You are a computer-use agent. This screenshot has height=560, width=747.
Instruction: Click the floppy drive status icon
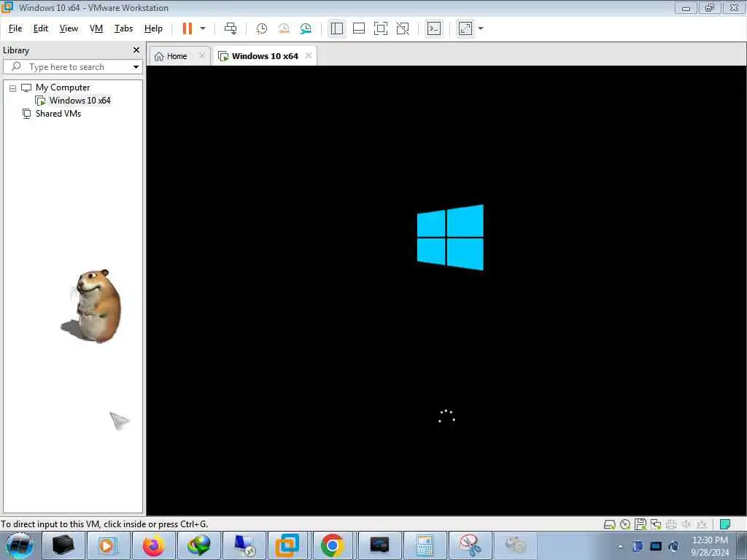640,524
